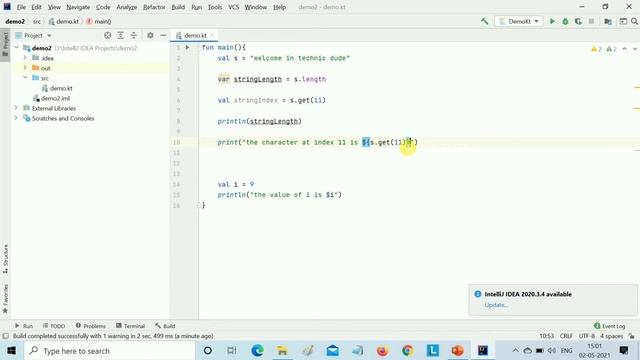Run with coverage icon in toolbar
The height and width of the screenshot is (360, 640).
pyautogui.click(x=578, y=21)
